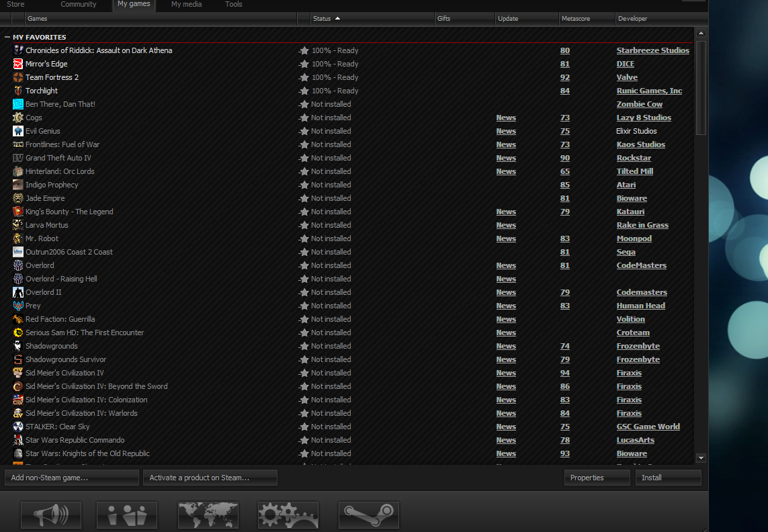Open the Tools tab
The image size is (768, 532).
point(234,5)
